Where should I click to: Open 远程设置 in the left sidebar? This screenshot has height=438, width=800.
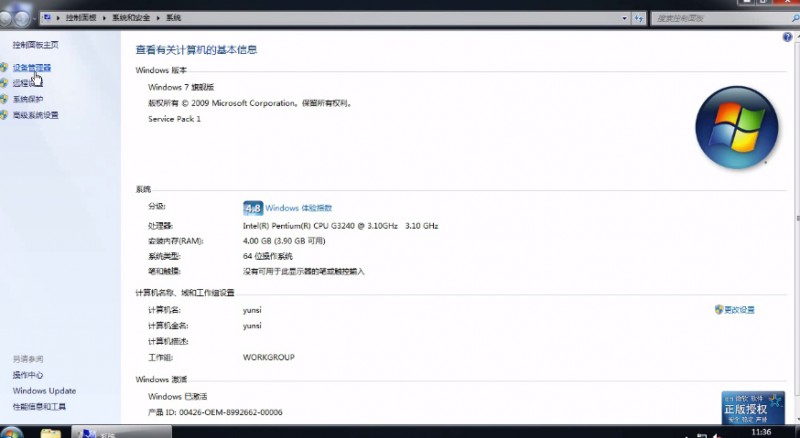[28, 83]
